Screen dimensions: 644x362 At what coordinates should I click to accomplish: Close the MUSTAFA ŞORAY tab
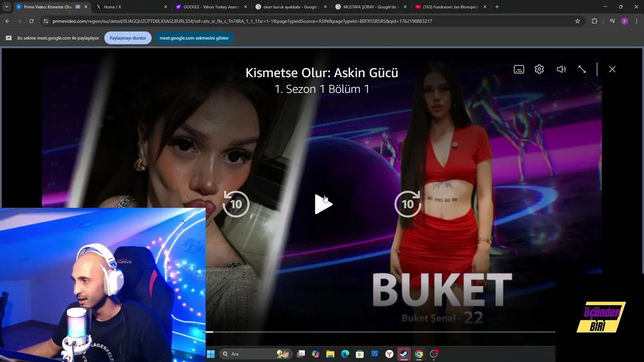(406, 7)
